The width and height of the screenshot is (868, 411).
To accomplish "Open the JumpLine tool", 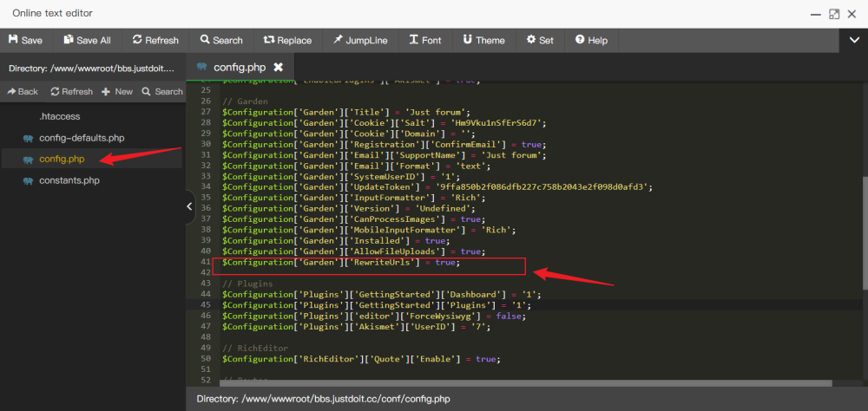I will [360, 40].
